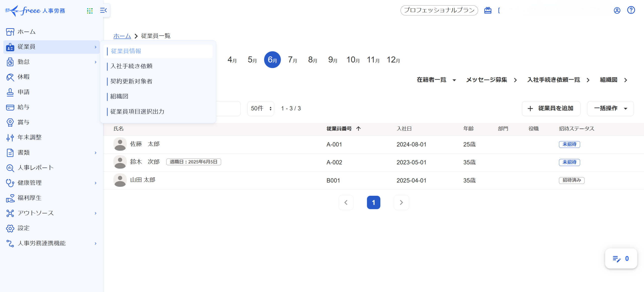Screen dimensions: 644x292
Task: Switch to the 7月 month tab
Action: click(x=292, y=60)
